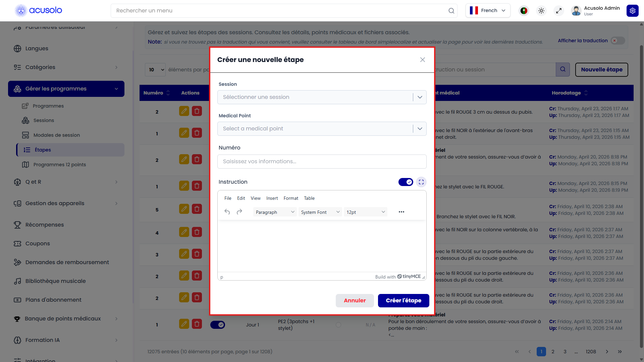Click the Numéro input field

pyautogui.click(x=322, y=162)
